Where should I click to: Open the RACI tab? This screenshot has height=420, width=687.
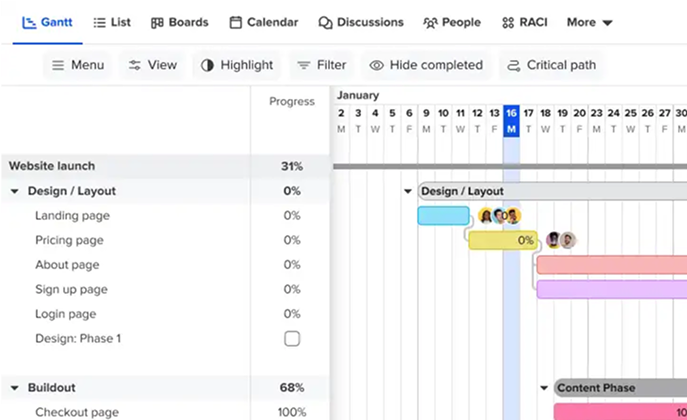[x=522, y=22]
